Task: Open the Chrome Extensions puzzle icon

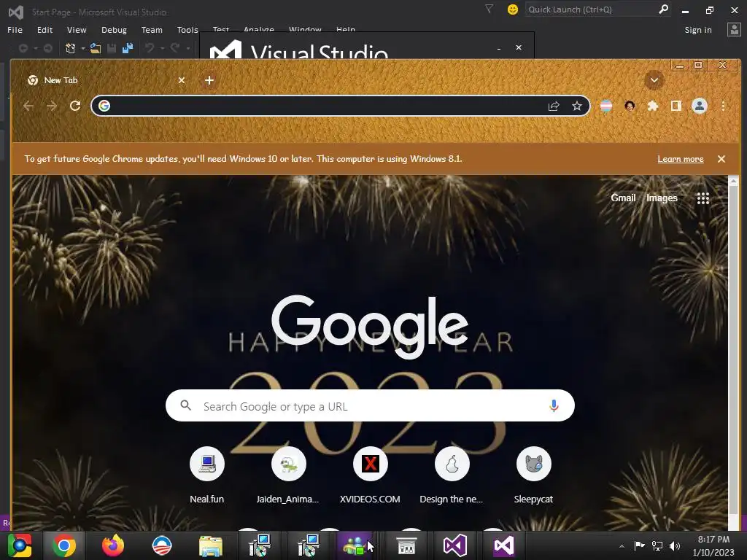Action: [x=653, y=106]
